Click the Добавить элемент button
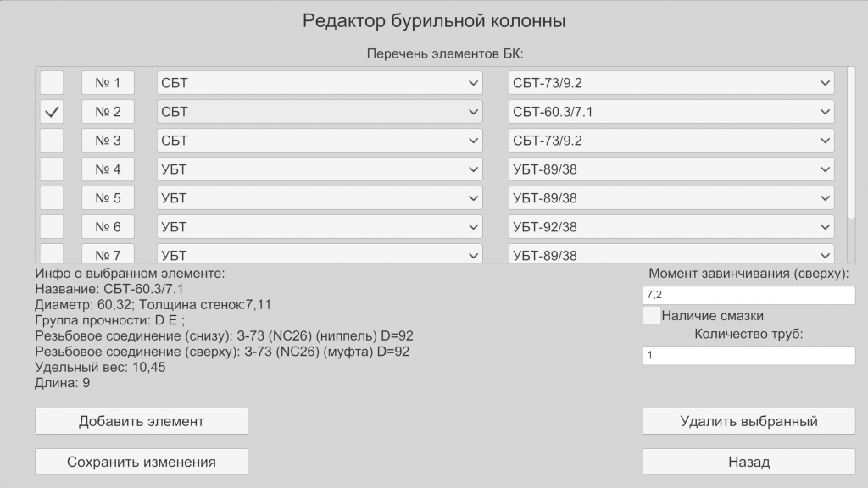The image size is (868, 488). pos(142,421)
